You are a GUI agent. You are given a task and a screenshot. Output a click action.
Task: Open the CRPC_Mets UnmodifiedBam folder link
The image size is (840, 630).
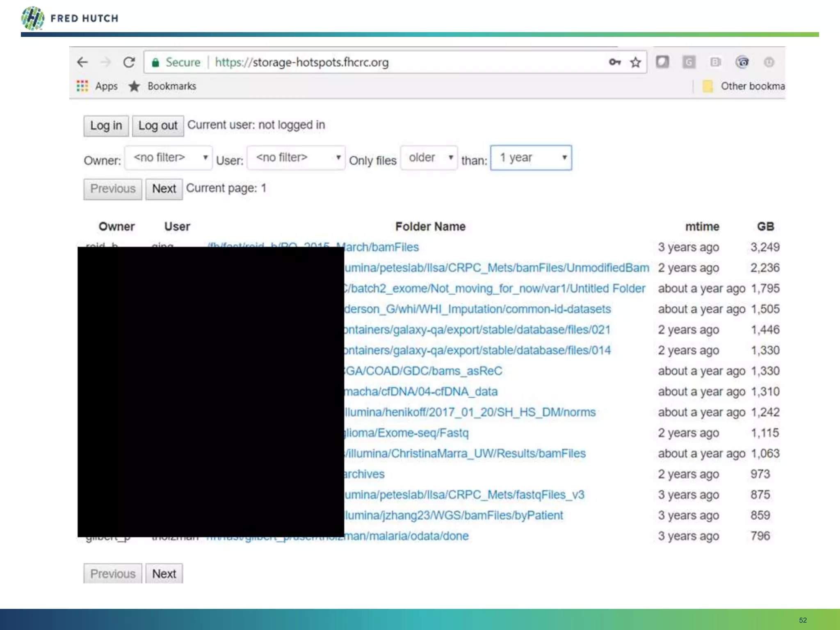pyautogui.click(x=496, y=268)
